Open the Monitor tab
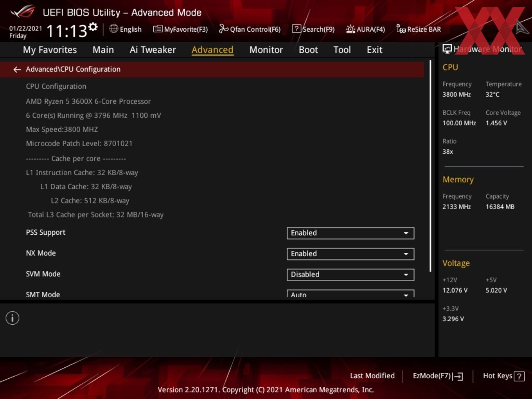 pos(266,50)
